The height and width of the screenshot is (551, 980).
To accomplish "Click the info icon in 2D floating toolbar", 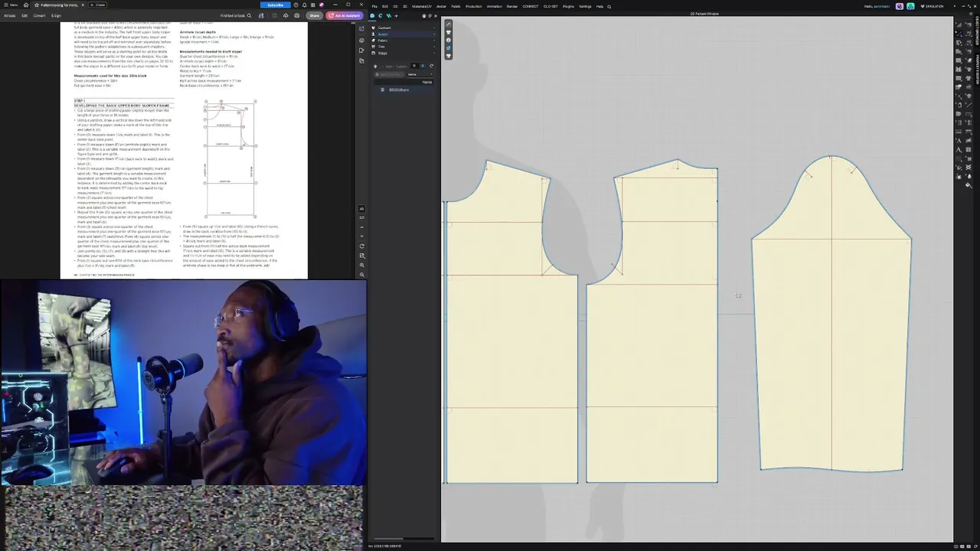I will [x=449, y=40].
